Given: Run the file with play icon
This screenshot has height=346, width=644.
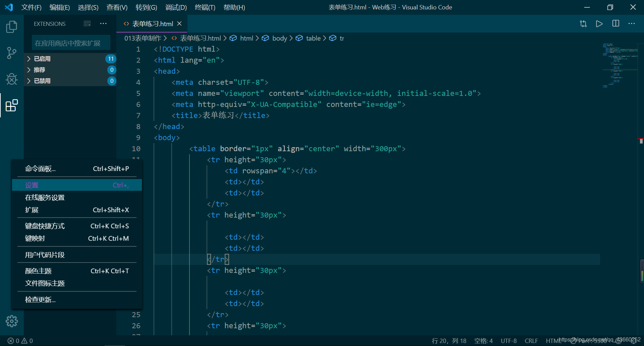Looking at the screenshot, I should click(x=599, y=23).
